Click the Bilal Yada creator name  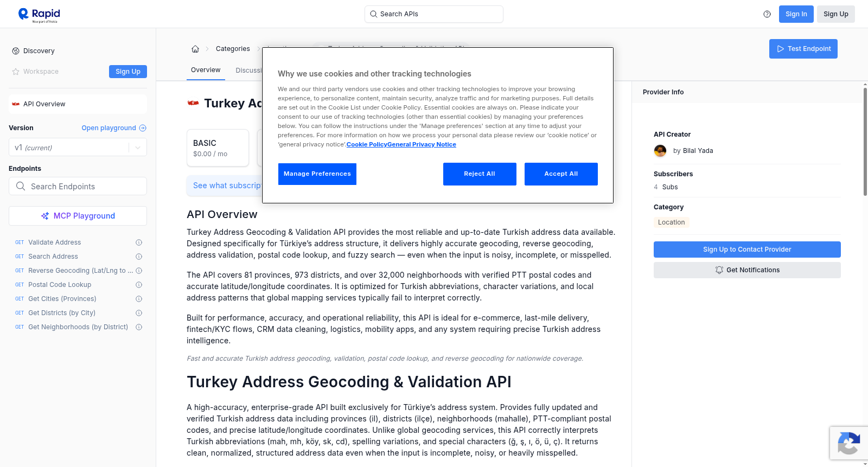pyautogui.click(x=698, y=151)
